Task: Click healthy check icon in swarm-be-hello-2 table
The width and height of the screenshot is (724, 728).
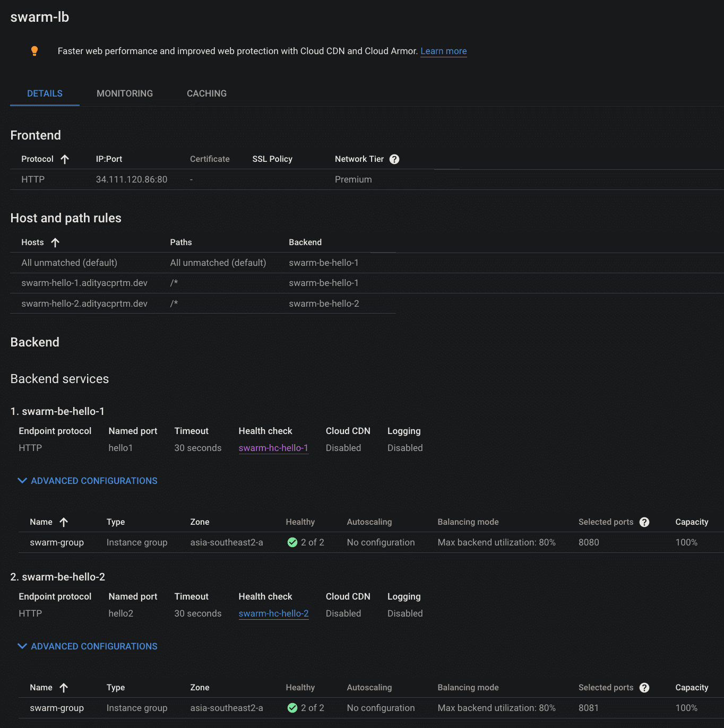Action: coord(292,708)
